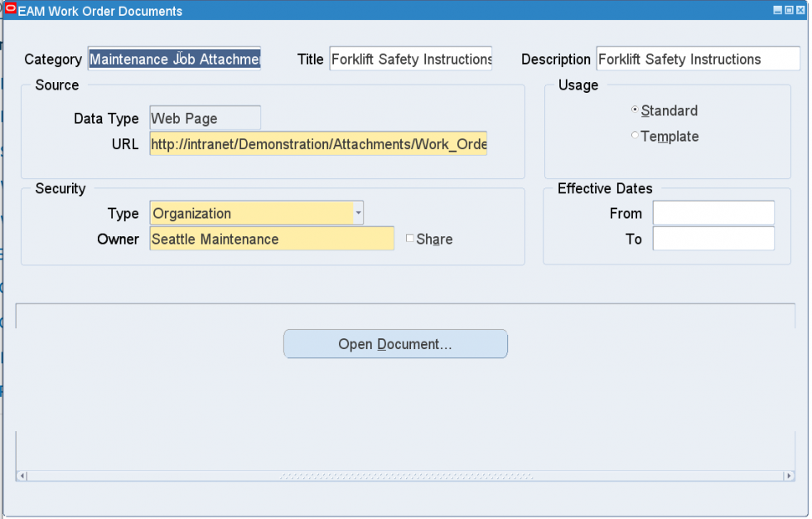The height and width of the screenshot is (519, 812).
Task: Click the Effective Dates To field
Action: (713, 239)
